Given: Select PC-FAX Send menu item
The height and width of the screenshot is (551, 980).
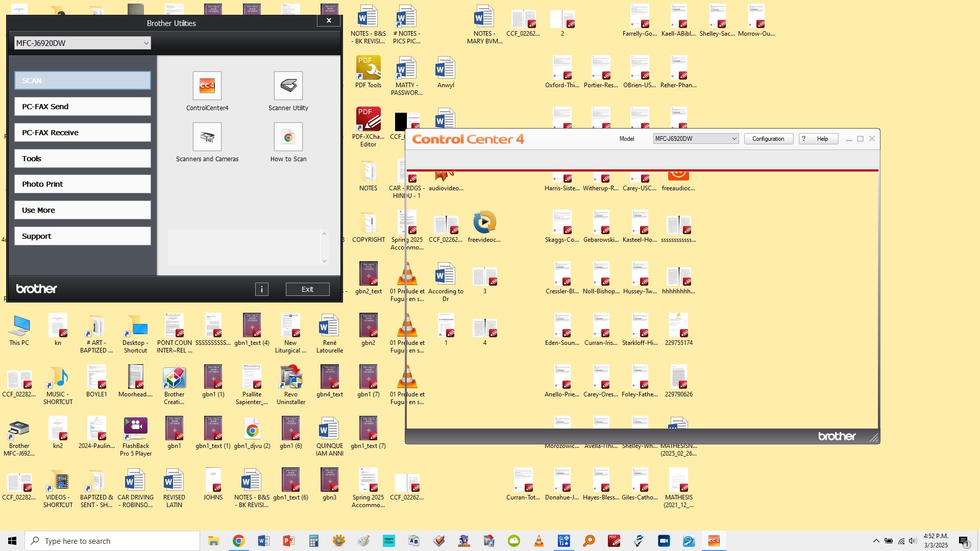Looking at the screenshot, I should tap(82, 107).
